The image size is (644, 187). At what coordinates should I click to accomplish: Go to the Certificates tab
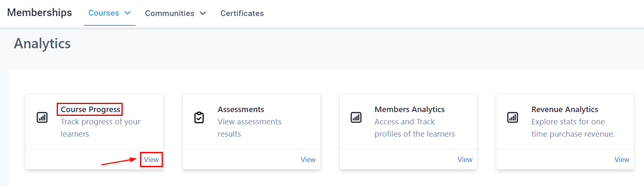[x=242, y=14]
